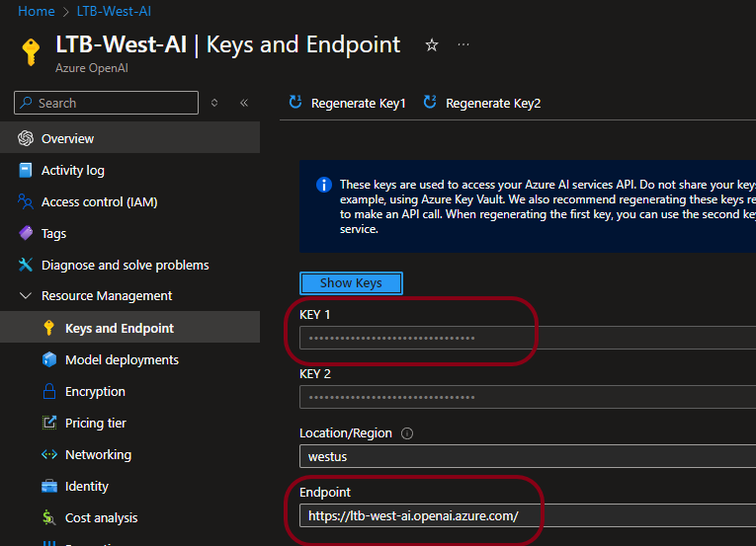The image size is (756, 546).
Task: Click the Azure OpenAI subtitle text
Action: [92, 68]
